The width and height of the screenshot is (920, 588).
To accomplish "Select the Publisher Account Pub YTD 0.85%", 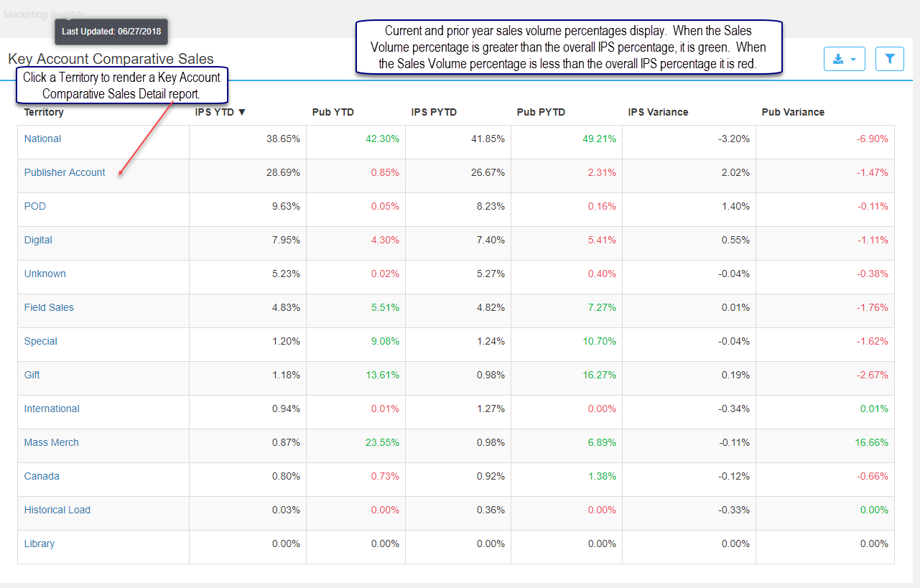I will 385,172.
